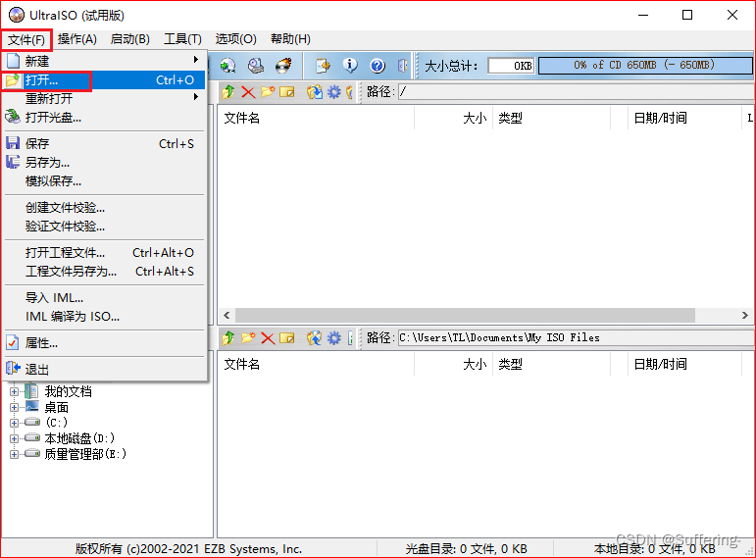756x558 pixels.
Task: Open the 启动(B) menu
Action: click(x=129, y=39)
